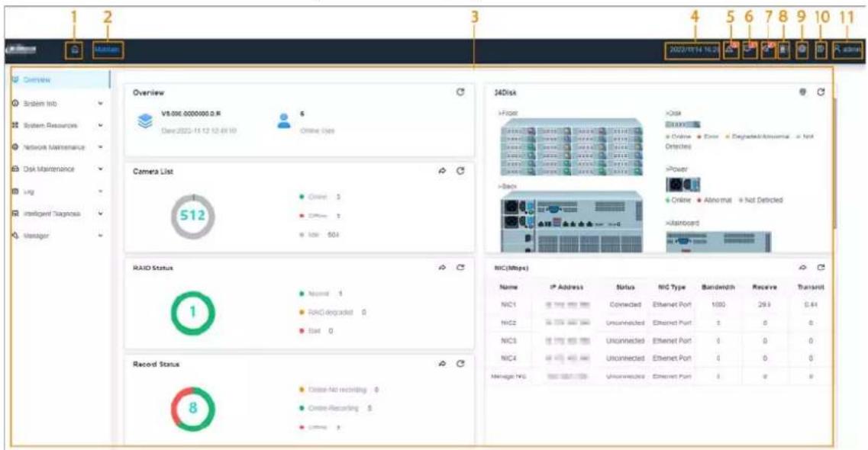The image size is (868, 450).
Task: Click the settings gear icon in top bar
Action: (x=802, y=50)
